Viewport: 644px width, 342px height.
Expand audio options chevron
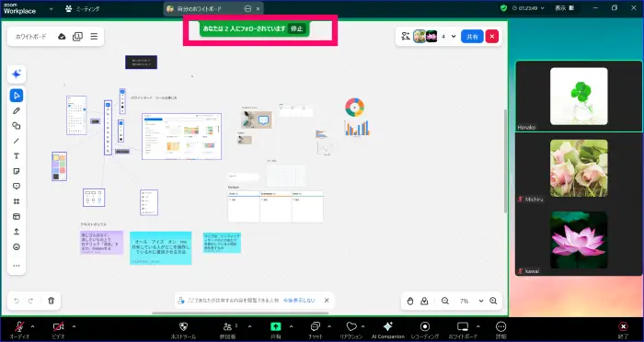point(33,326)
